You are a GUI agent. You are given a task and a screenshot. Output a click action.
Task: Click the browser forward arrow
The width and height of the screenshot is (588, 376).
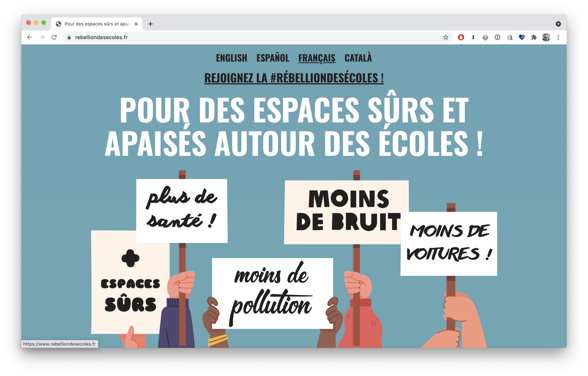tap(42, 37)
